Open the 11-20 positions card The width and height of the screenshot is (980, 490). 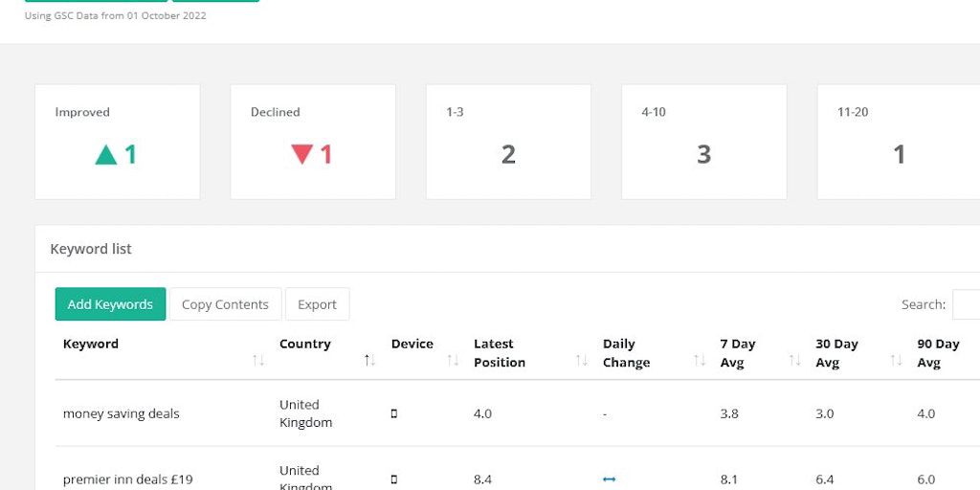[x=898, y=142]
